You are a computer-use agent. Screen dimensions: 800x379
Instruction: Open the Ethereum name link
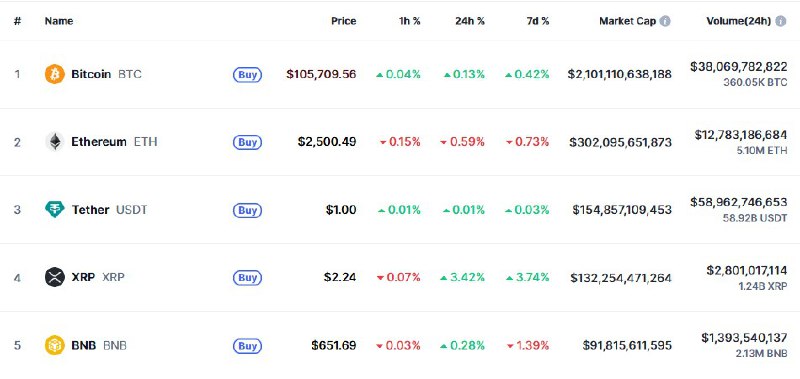click(98, 142)
